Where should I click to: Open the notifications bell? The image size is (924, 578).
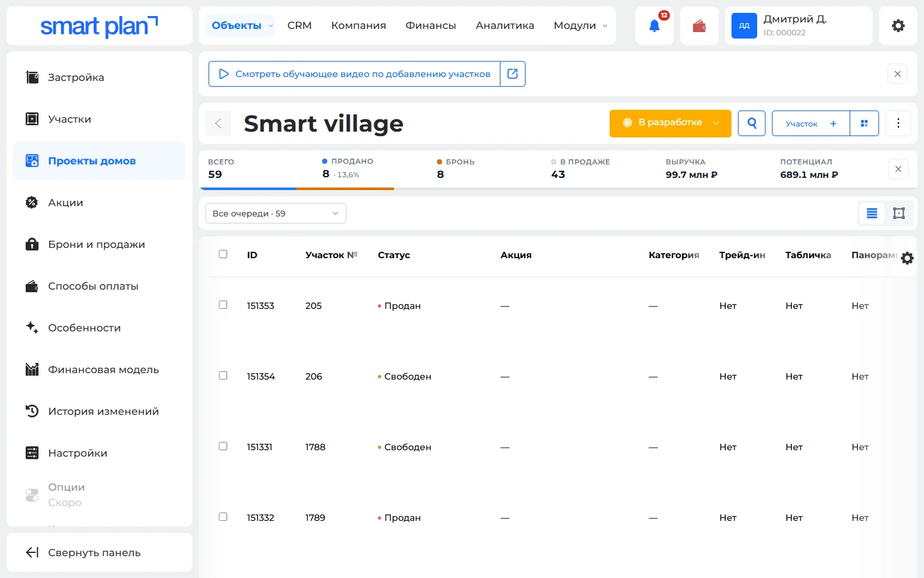pyautogui.click(x=654, y=26)
